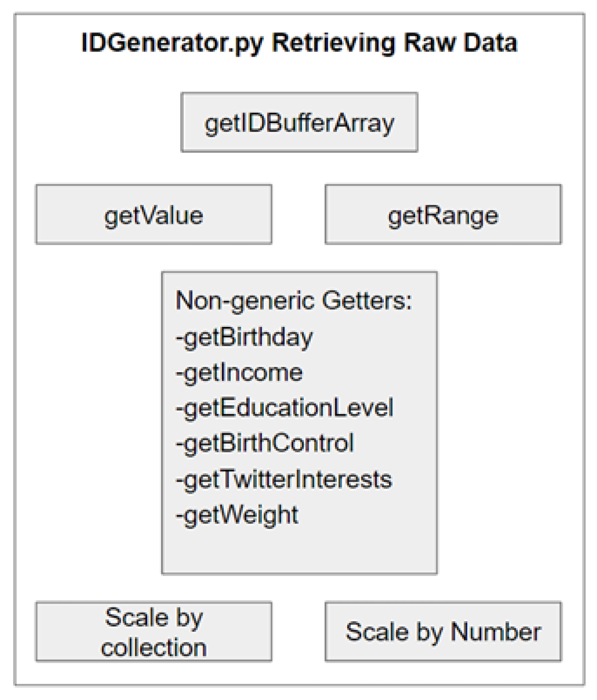This screenshot has height=700, width=597.
Task: Select the getRange box
Action: coord(443,215)
